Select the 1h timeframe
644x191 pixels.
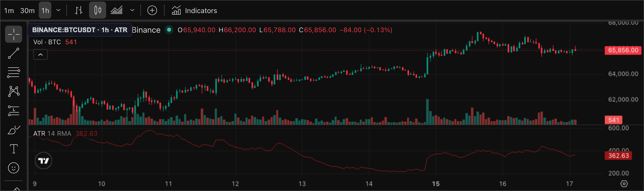pos(45,10)
